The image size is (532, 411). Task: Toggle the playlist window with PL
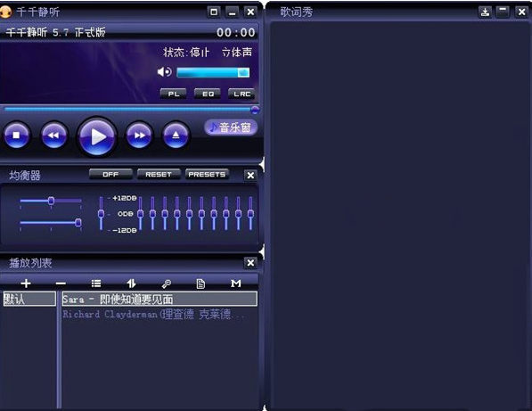[174, 94]
